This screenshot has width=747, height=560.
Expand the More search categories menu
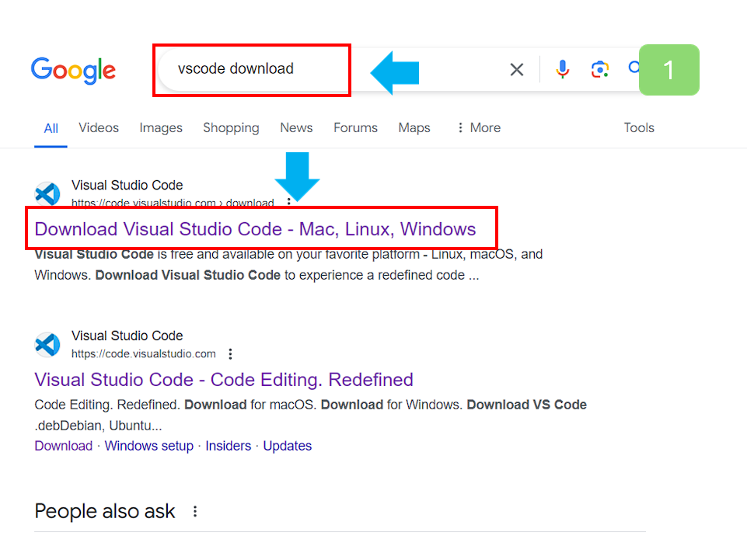(477, 127)
